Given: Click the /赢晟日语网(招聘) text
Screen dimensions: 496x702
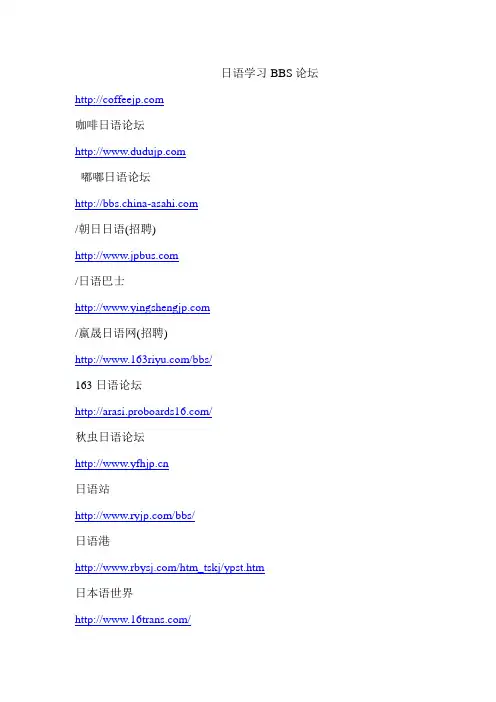Looking at the screenshot, I should [x=121, y=333].
